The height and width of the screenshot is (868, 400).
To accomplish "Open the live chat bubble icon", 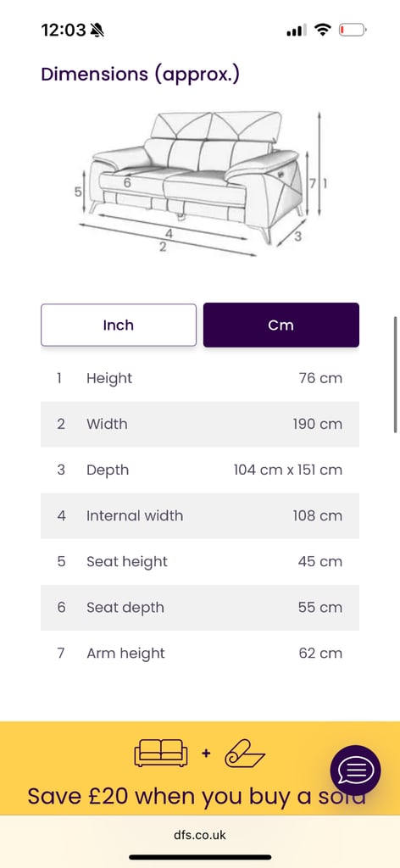I will point(355,770).
